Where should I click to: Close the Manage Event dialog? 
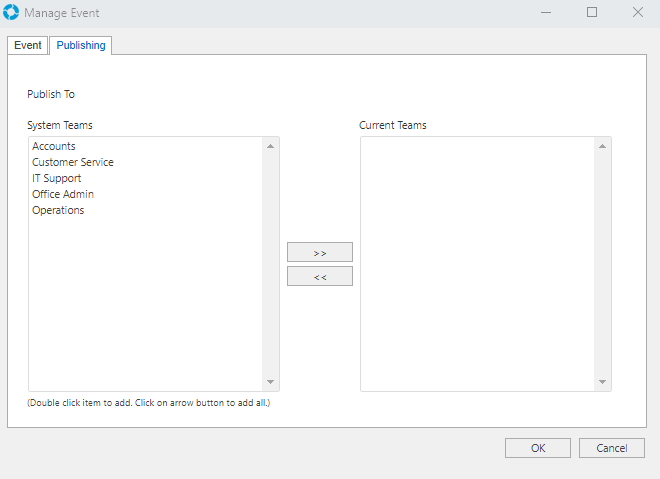pyautogui.click(x=637, y=13)
